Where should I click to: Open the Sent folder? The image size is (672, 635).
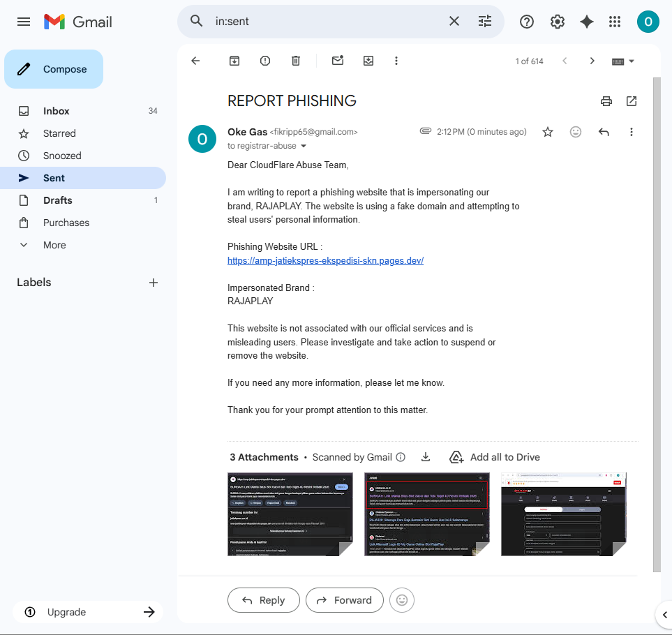click(83, 178)
